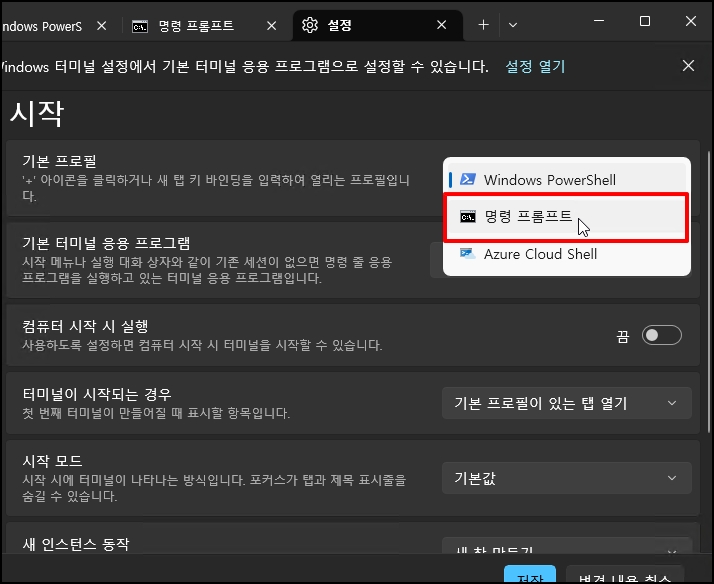Image resolution: width=714 pixels, height=584 pixels.
Task: Choose 명령 프롬프트 from profile list
Action: tap(566, 217)
